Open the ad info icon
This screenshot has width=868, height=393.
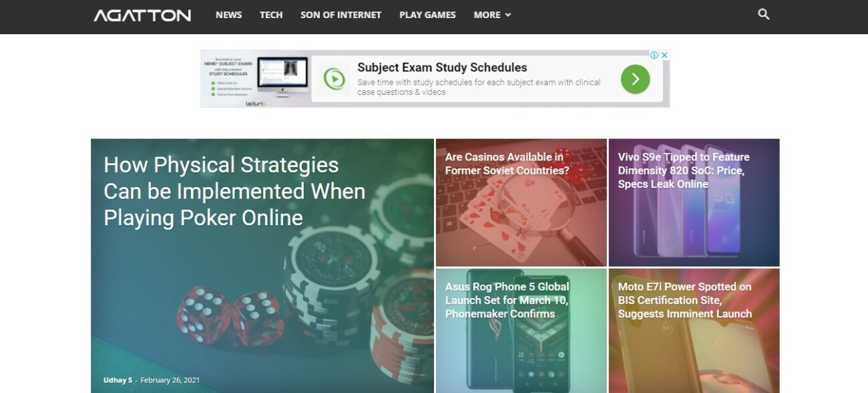[654, 55]
